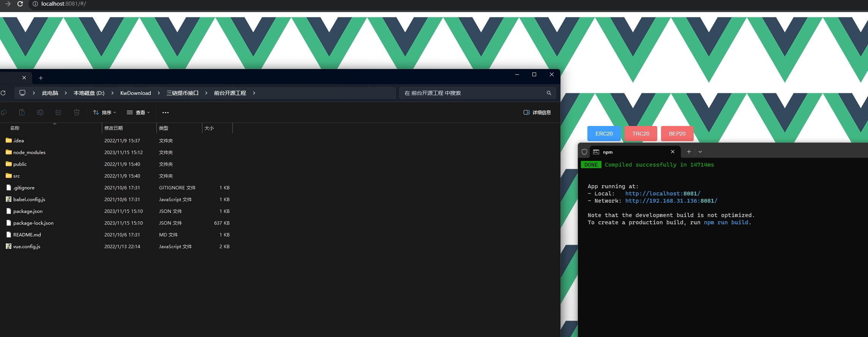The height and width of the screenshot is (337, 868).
Task: Open the http://localhost:8081/ link in terminal
Action: pos(663,194)
